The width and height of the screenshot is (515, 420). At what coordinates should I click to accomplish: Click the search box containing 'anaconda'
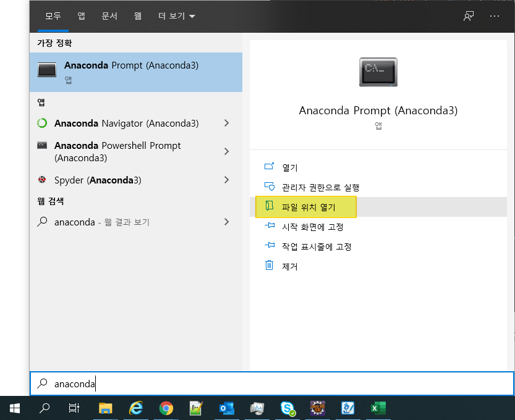point(272,384)
